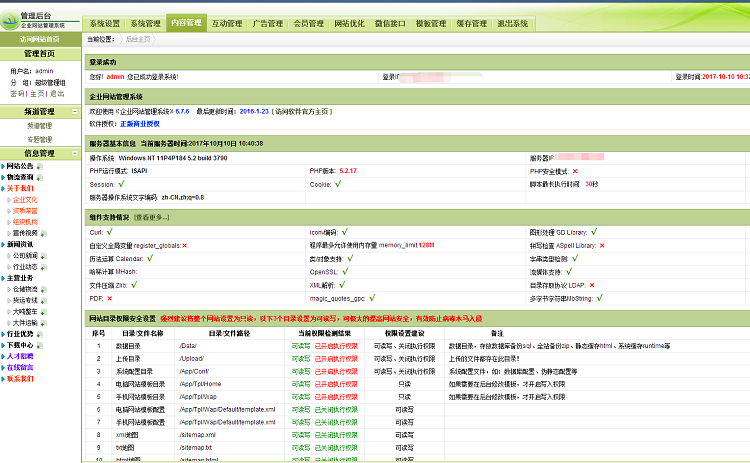Viewport: 750px width, 463px height.
Task: Expand the 新闻资讯 tree node
Action: click(x=3, y=244)
